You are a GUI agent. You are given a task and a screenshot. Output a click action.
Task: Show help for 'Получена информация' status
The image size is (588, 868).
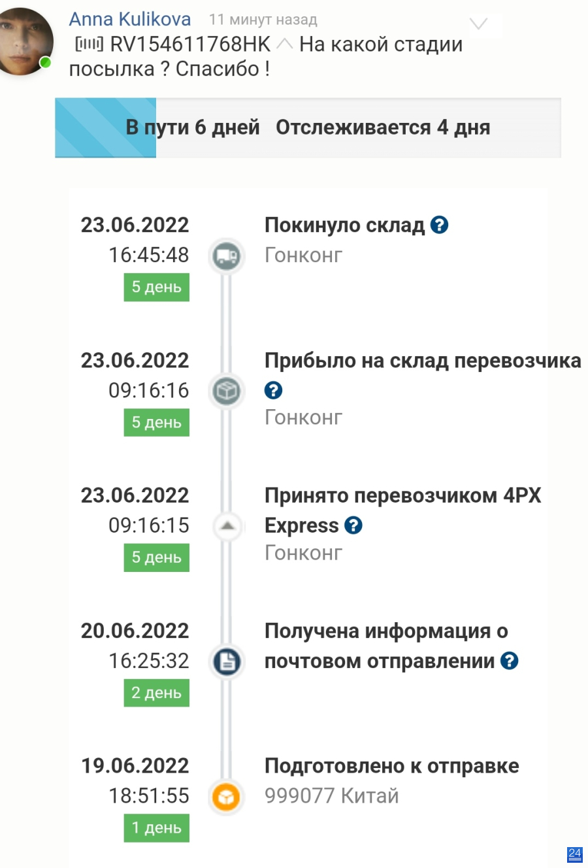tap(510, 661)
